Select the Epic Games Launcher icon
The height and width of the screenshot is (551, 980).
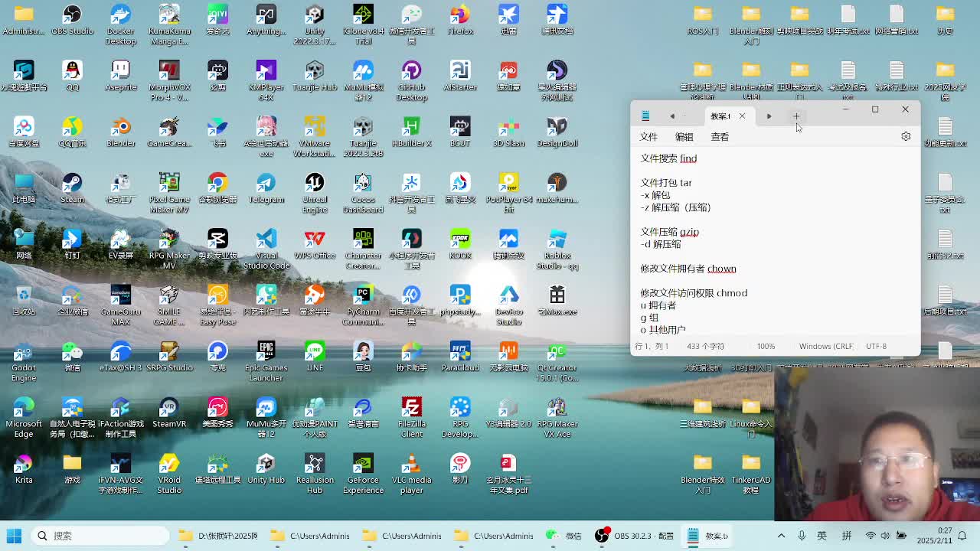266,362
